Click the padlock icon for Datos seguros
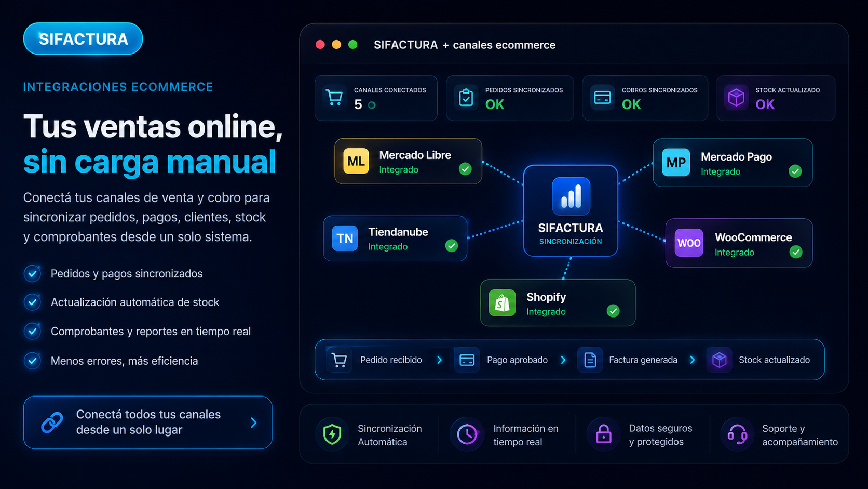 point(604,434)
